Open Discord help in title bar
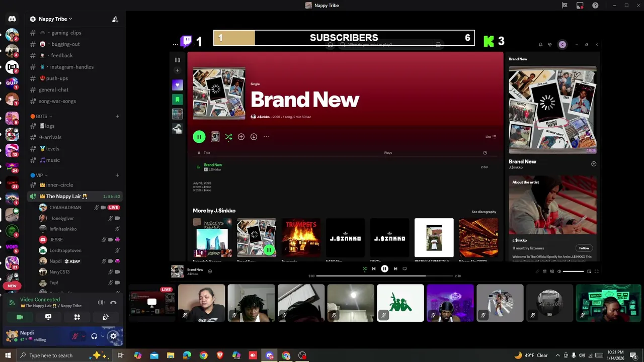The width and height of the screenshot is (644, 362). coord(595,6)
